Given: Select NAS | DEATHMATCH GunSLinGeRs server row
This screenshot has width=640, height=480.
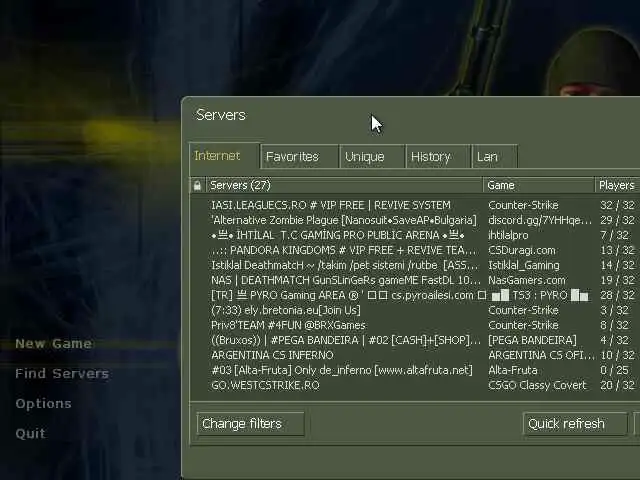Looking at the screenshot, I should [x=415, y=280].
